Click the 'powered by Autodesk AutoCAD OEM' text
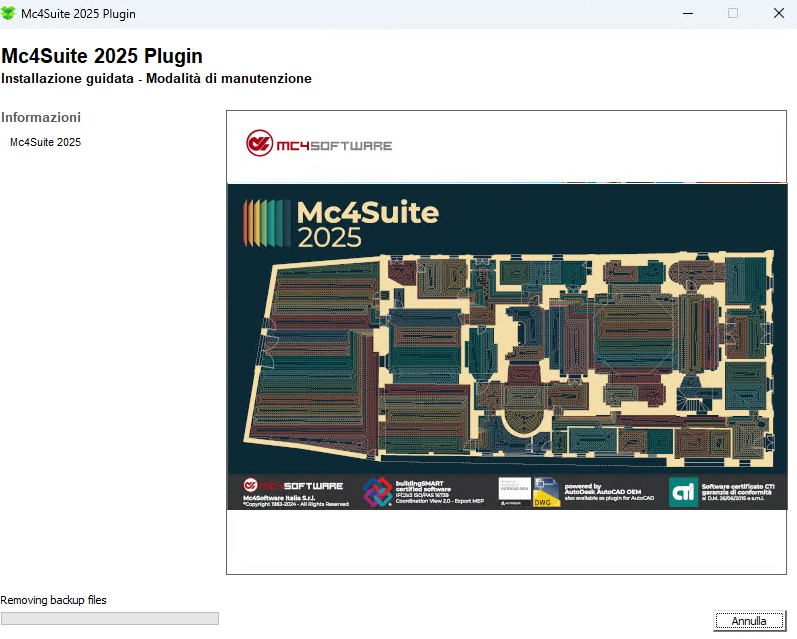This screenshot has height=639, width=797. pyautogui.click(x=609, y=492)
